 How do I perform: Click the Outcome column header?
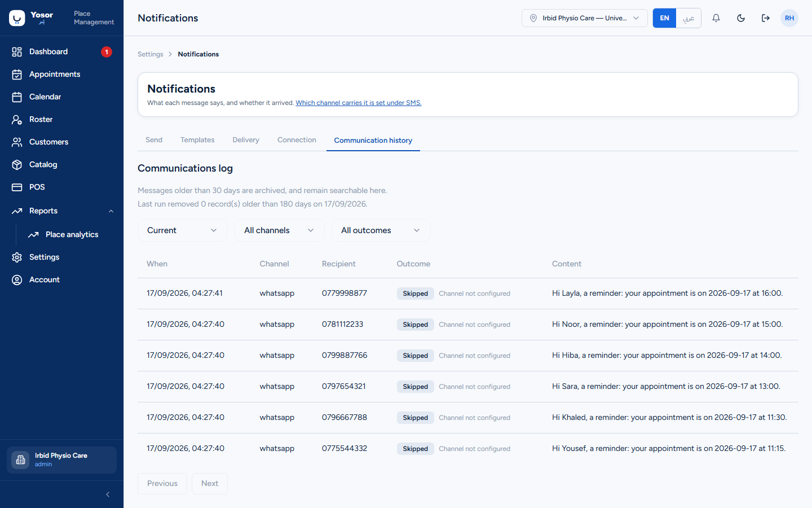click(413, 264)
